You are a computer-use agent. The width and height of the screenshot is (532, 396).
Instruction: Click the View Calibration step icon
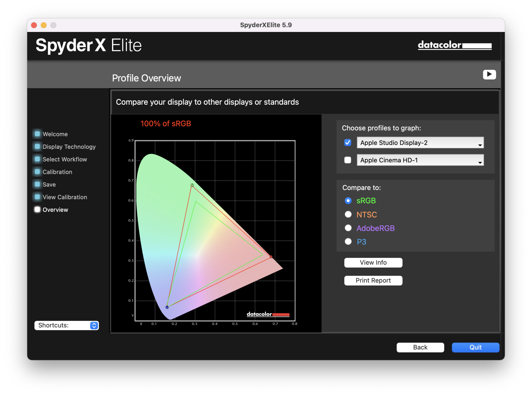(x=38, y=197)
